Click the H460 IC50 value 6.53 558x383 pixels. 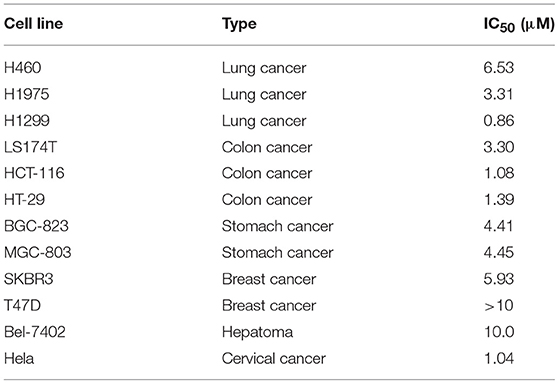tap(499, 68)
